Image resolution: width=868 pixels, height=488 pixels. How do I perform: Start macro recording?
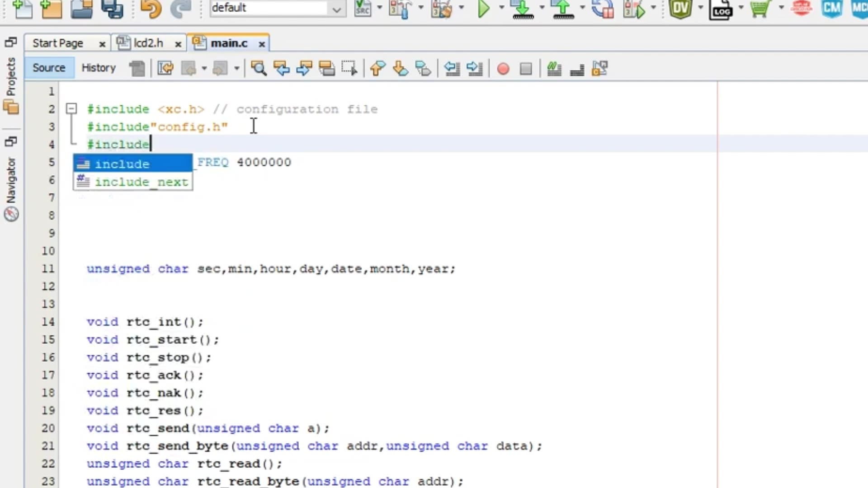pyautogui.click(x=503, y=68)
